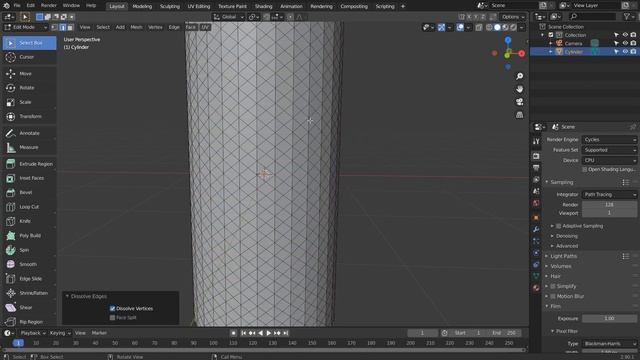
Task: Enable Adaptive Sampling checkbox
Action: (x=558, y=226)
